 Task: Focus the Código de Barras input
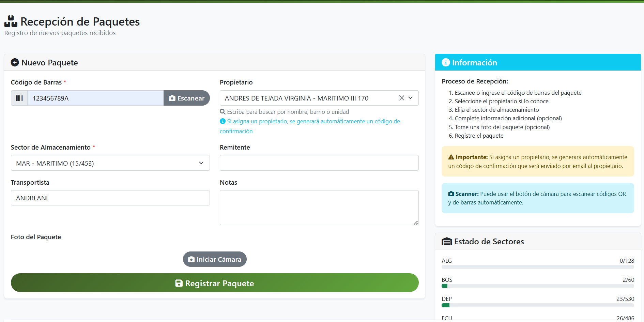(x=95, y=98)
